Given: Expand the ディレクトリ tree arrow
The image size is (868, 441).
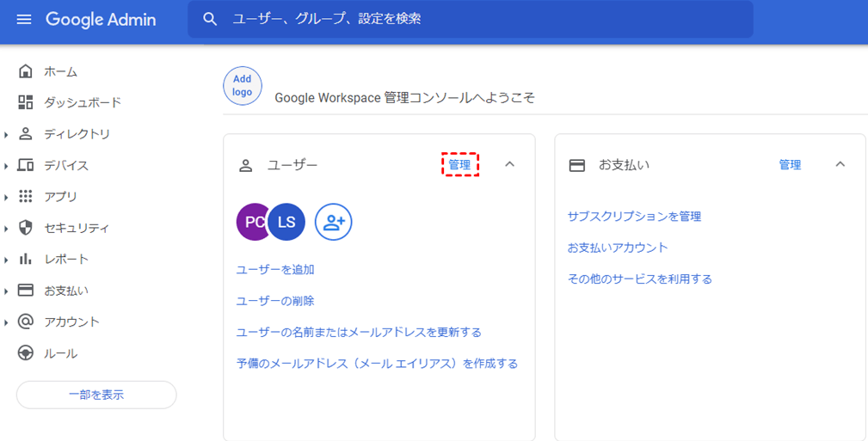Looking at the screenshot, I should (x=6, y=134).
